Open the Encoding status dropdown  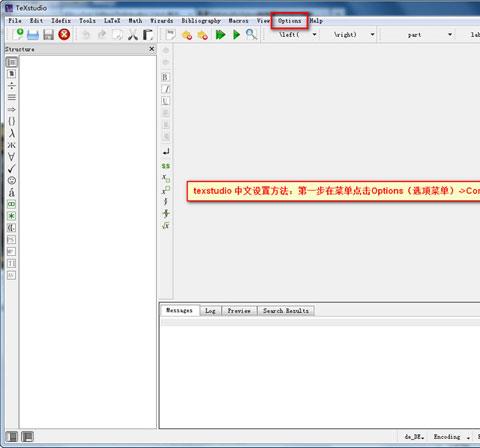452,437
